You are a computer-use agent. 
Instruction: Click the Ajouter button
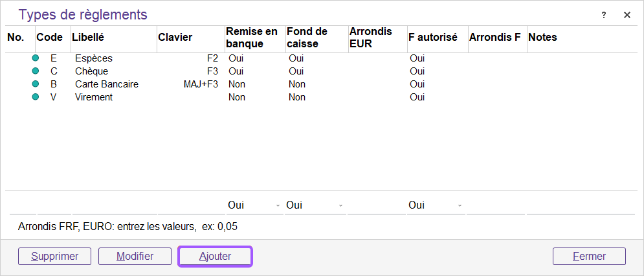click(x=215, y=256)
